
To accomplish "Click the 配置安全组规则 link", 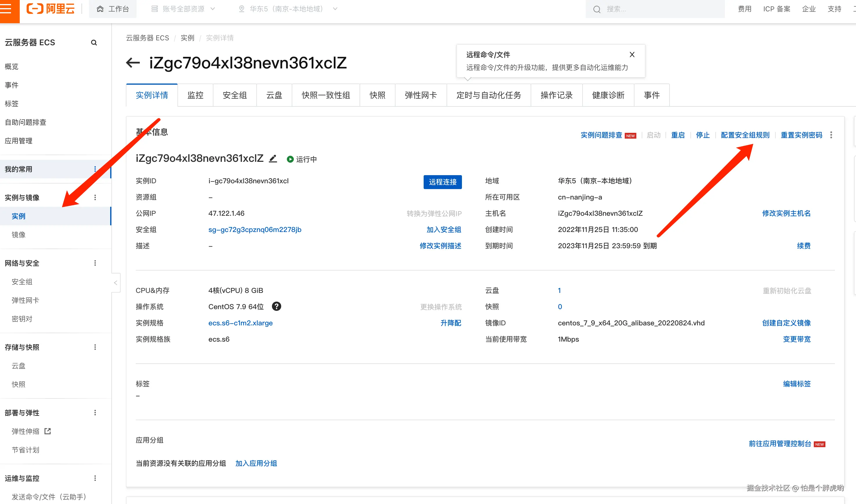I will point(745,135).
